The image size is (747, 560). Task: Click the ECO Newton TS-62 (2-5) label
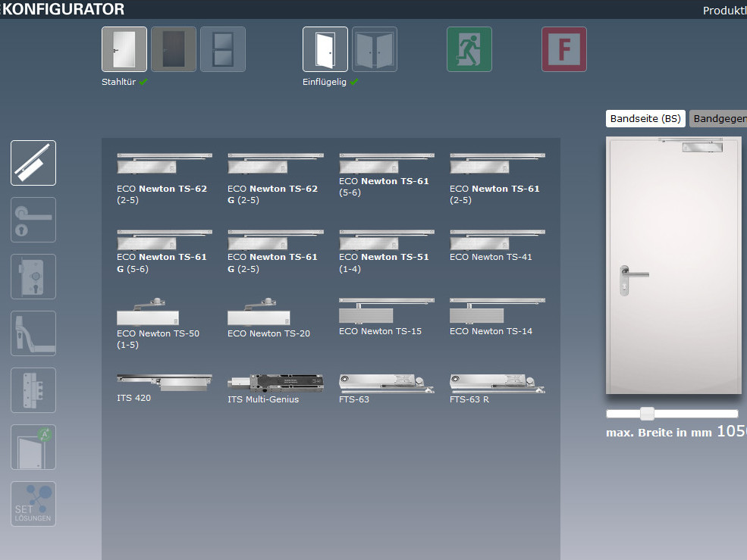(x=162, y=194)
